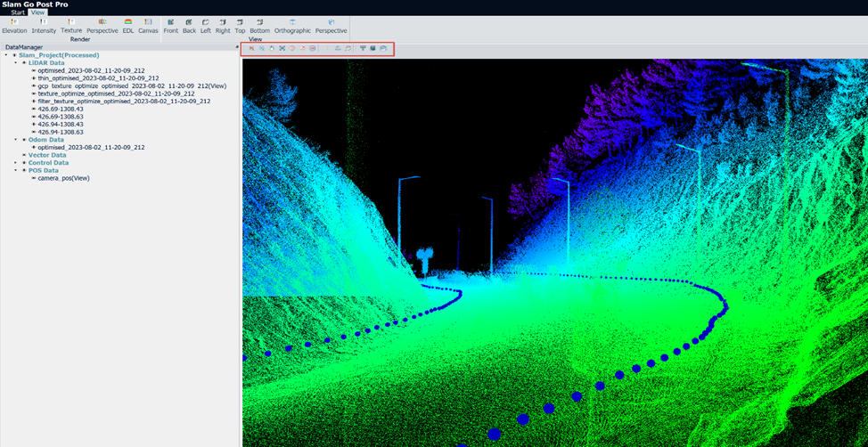This screenshot has height=447, width=868.
Task: Select optimised_2023-08-02_11-20-09_212 under LiDAR Data
Action: coord(91,71)
